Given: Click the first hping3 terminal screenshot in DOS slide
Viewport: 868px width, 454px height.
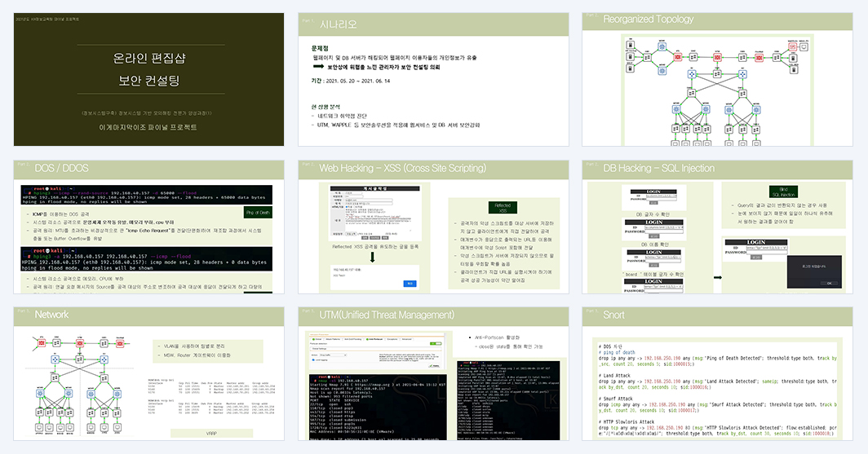Looking at the screenshot, I should tap(147, 195).
